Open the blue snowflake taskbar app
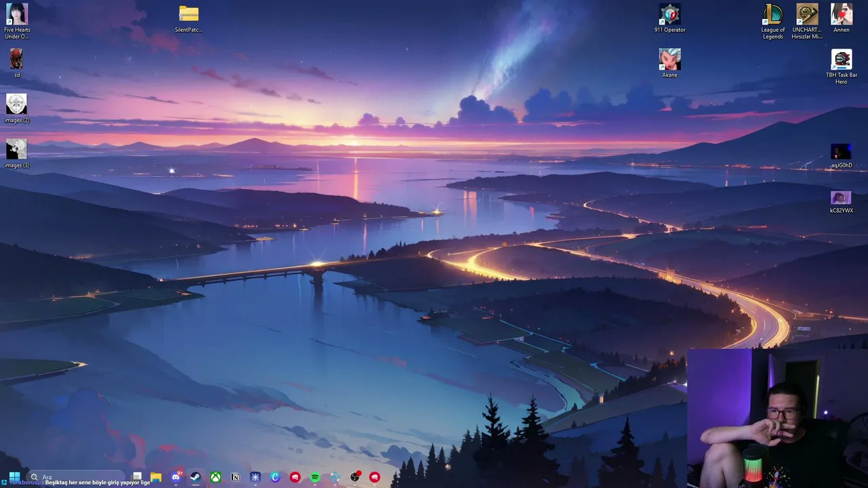This screenshot has width=868, height=488. pos(255,477)
